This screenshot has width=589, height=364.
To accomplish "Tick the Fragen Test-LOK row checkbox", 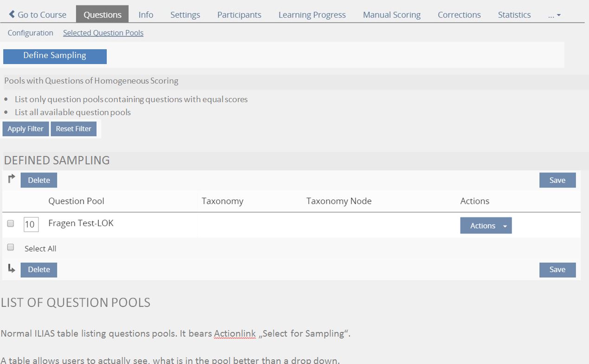I will click(11, 223).
